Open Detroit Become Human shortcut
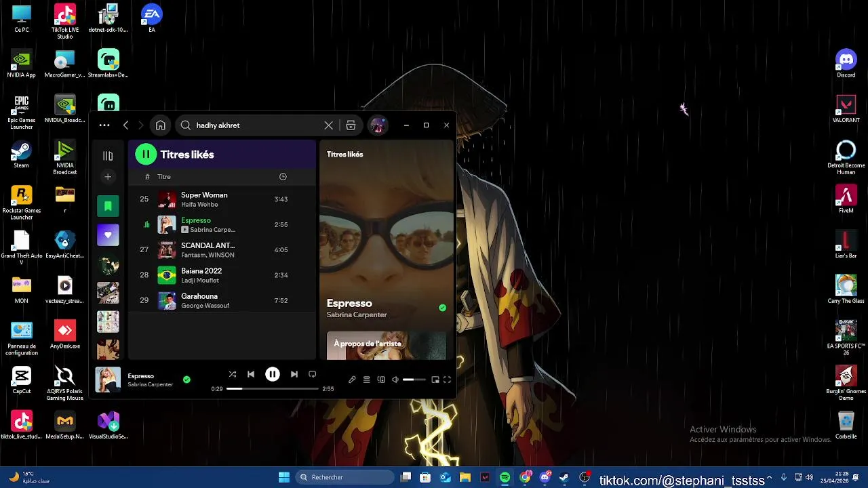Viewport: 868px width, 488px height. [x=846, y=157]
